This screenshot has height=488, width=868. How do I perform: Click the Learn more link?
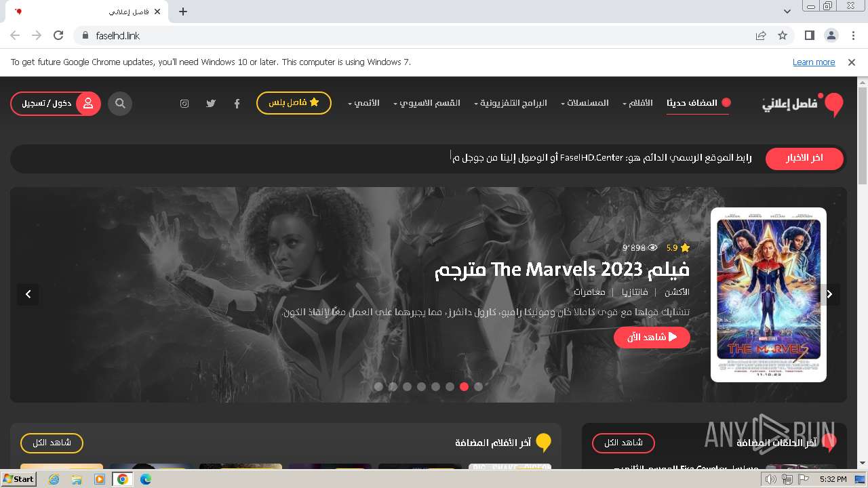point(814,62)
